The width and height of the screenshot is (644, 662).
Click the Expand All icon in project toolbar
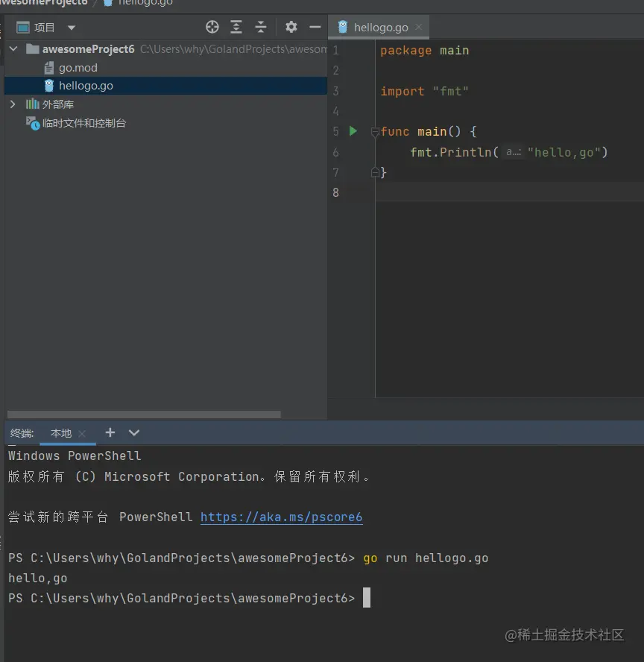(x=236, y=27)
